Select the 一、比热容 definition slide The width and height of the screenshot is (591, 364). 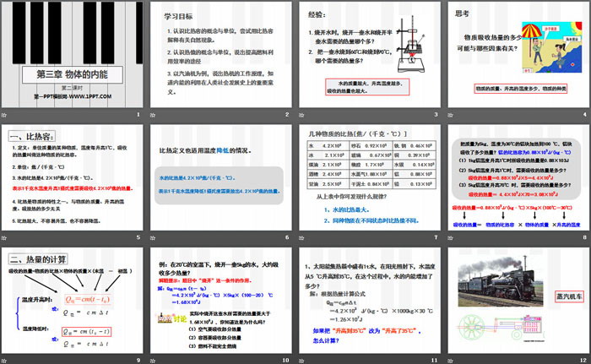coord(72,177)
